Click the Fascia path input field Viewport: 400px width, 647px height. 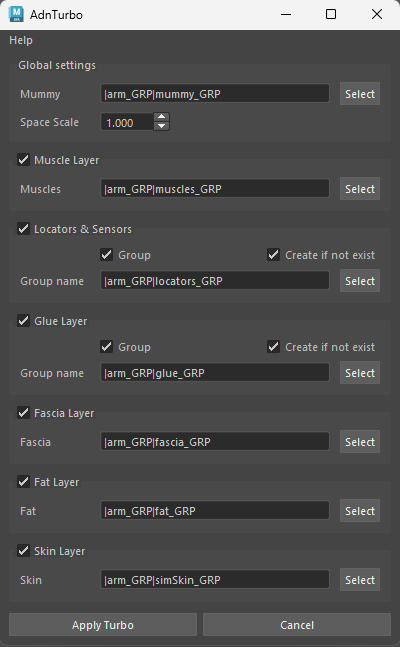point(215,442)
